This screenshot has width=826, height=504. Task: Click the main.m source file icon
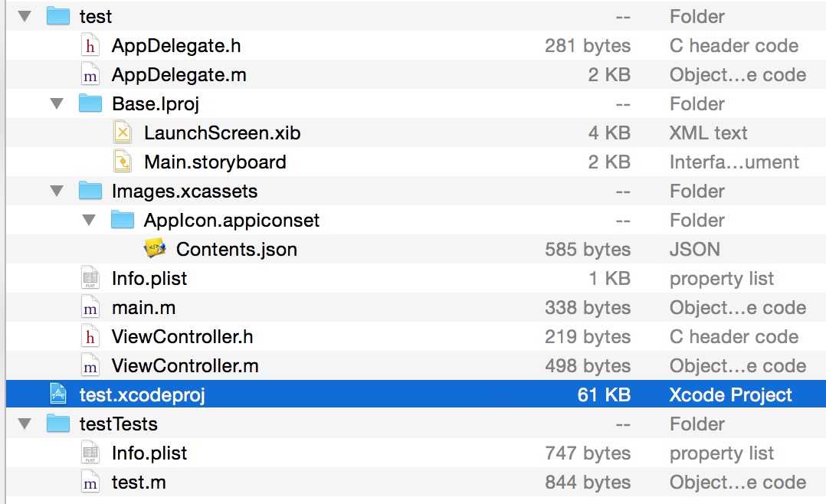[90, 308]
